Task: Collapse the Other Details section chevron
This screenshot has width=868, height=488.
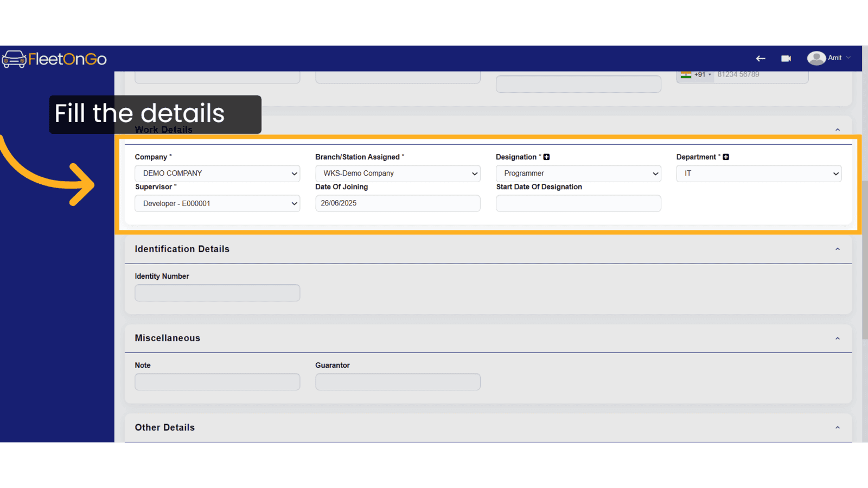Action: (x=838, y=427)
